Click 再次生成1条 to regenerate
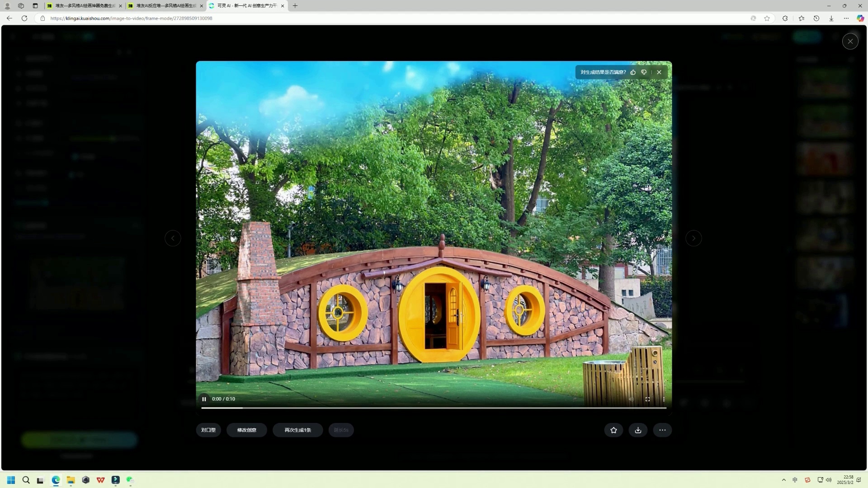This screenshot has width=868, height=488. click(x=298, y=430)
